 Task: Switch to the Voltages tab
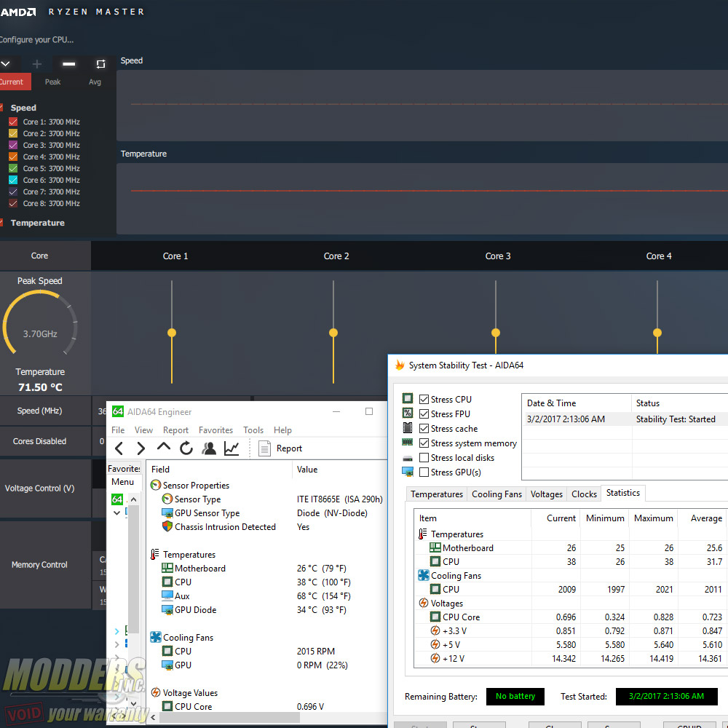(547, 494)
